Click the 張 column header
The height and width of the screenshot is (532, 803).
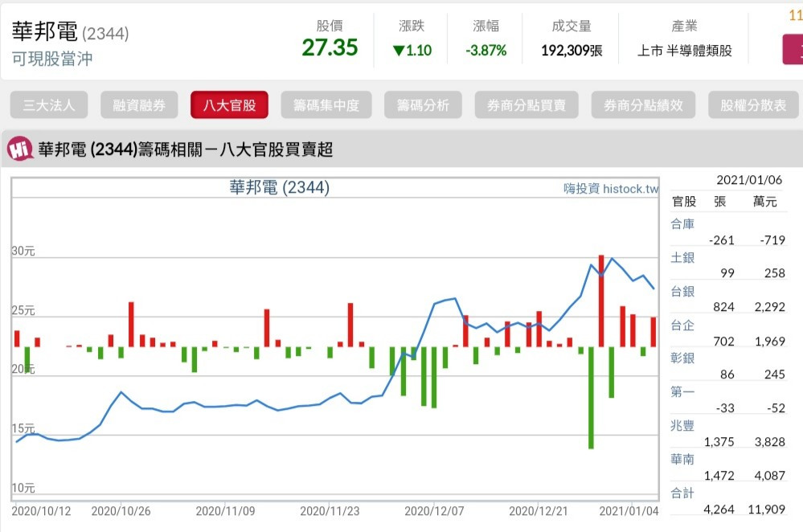720,201
